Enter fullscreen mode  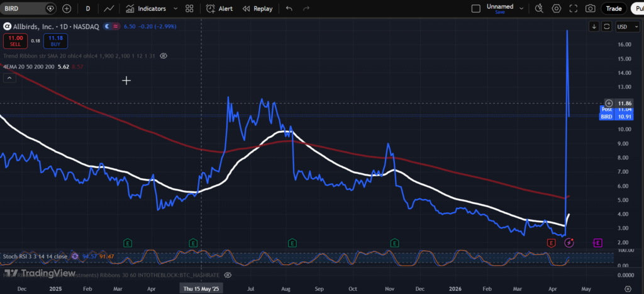(x=573, y=9)
